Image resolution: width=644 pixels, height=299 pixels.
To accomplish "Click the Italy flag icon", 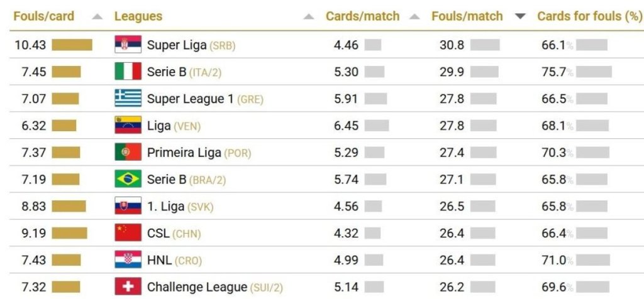I will (x=128, y=72).
